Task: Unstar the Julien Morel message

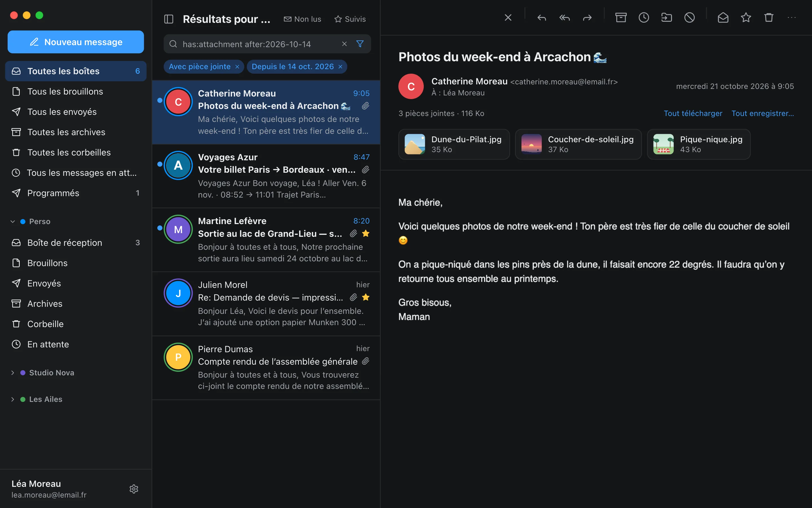Action: point(366,297)
